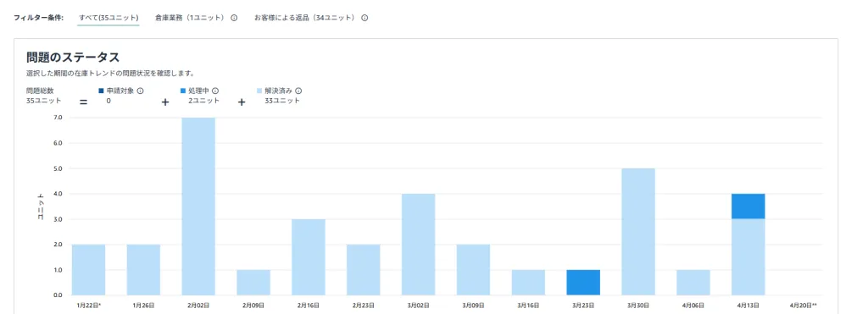Select light blue lower segment of 4月13日 bar

(x=748, y=257)
